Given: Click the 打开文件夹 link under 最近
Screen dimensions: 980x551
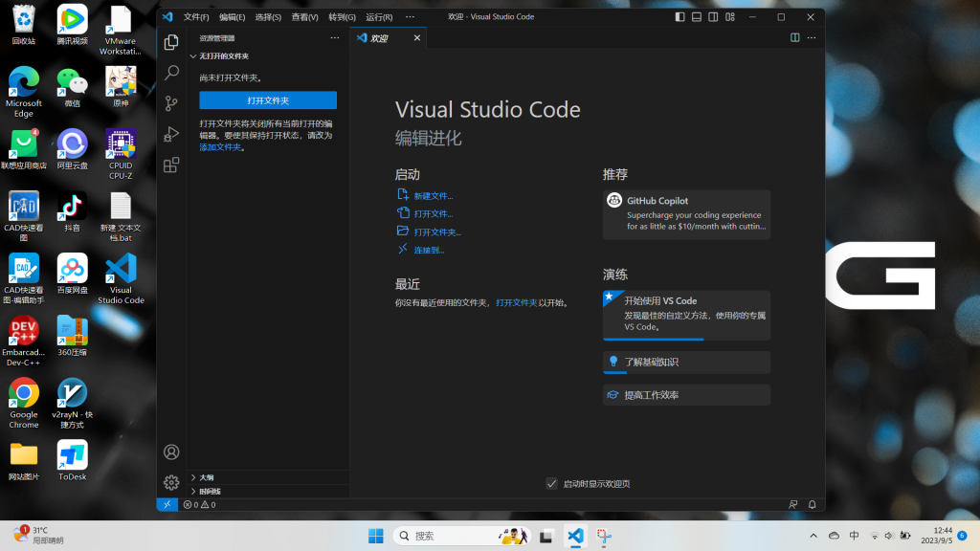Looking at the screenshot, I should (x=516, y=302).
